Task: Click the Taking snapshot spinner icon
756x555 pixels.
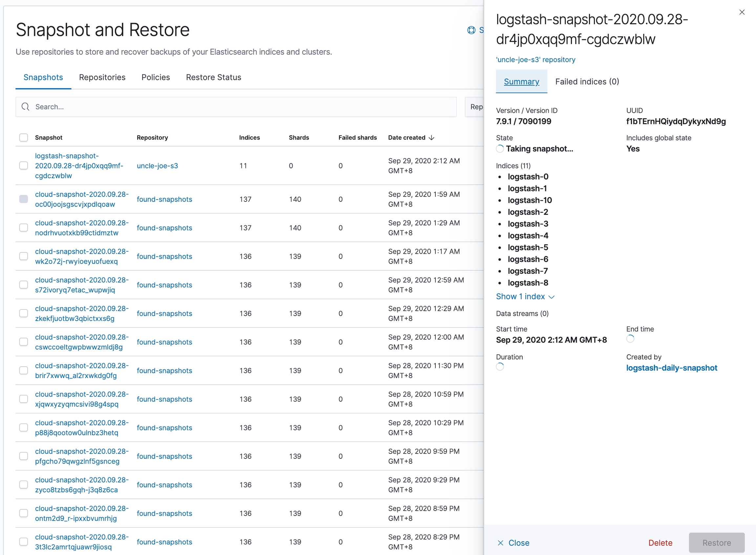Action: 500,149
